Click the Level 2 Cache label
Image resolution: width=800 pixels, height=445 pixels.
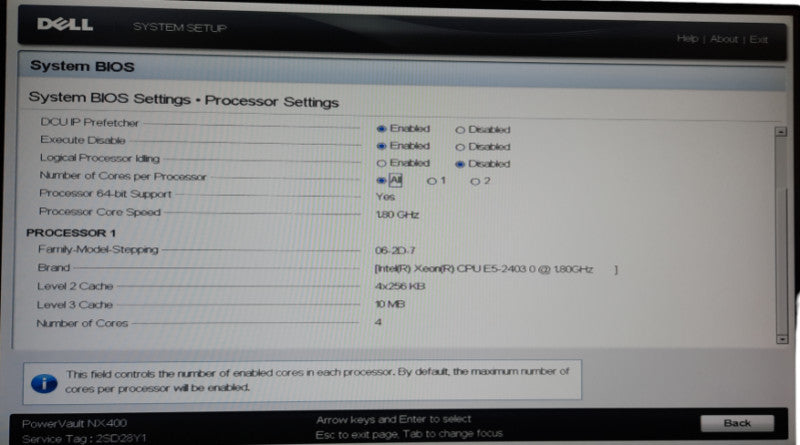tap(75, 286)
